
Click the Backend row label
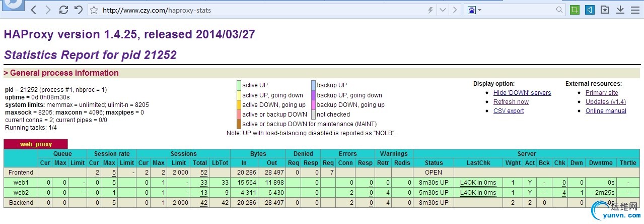pyautogui.click(x=21, y=202)
